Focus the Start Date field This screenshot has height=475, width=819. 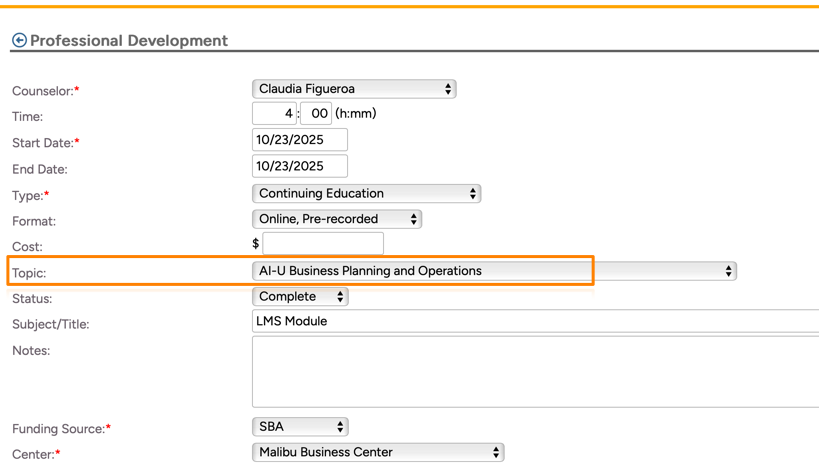pyautogui.click(x=300, y=140)
